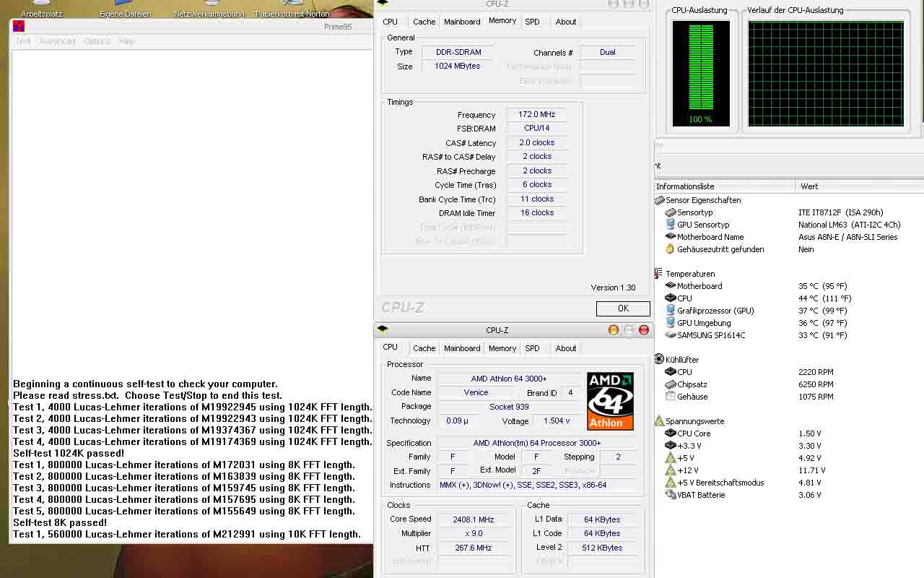The width and height of the screenshot is (924, 578).
Task: Click 'Self-test 1024K passed!' line in Prime95
Action: [x=69, y=453]
